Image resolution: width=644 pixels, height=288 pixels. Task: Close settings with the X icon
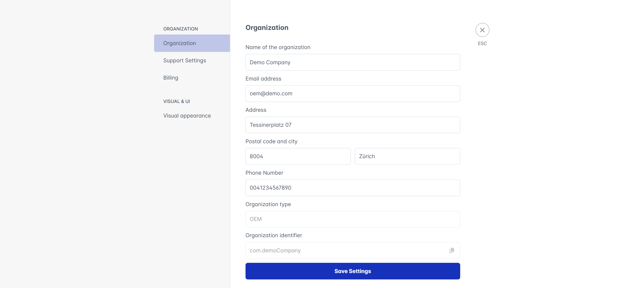tap(482, 30)
